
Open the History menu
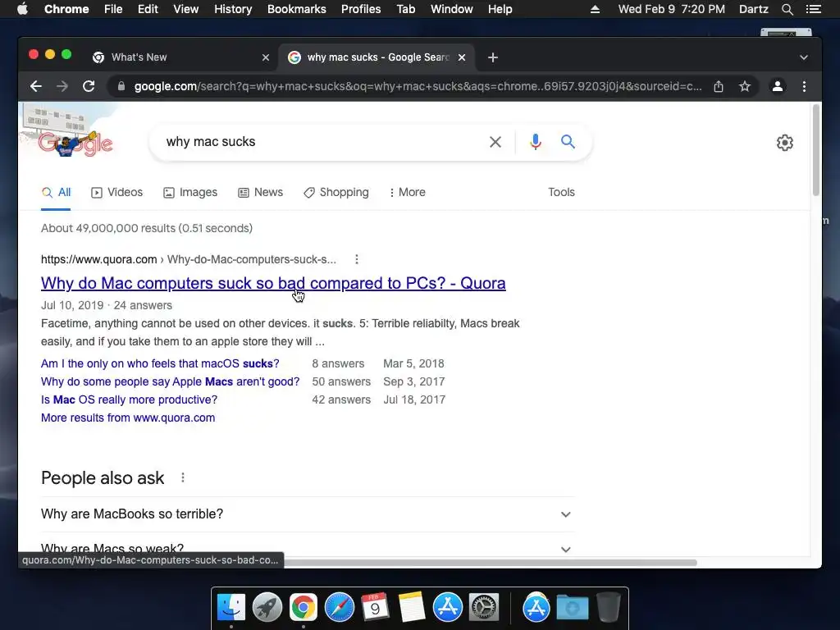(233, 9)
